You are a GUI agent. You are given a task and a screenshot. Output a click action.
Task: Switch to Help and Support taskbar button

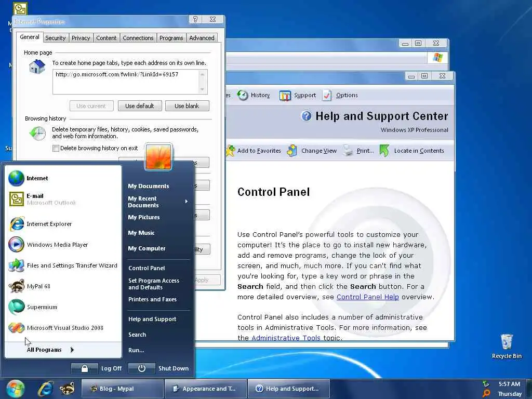pyautogui.click(x=289, y=389)
